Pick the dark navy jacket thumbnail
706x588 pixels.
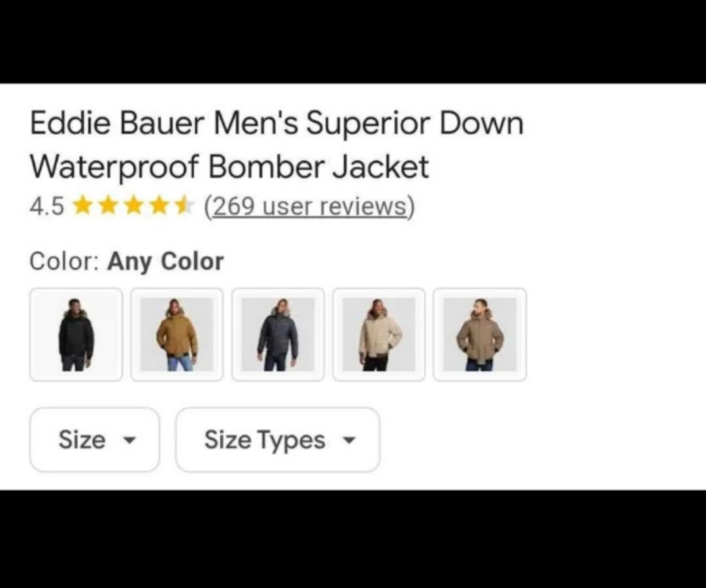278,335
